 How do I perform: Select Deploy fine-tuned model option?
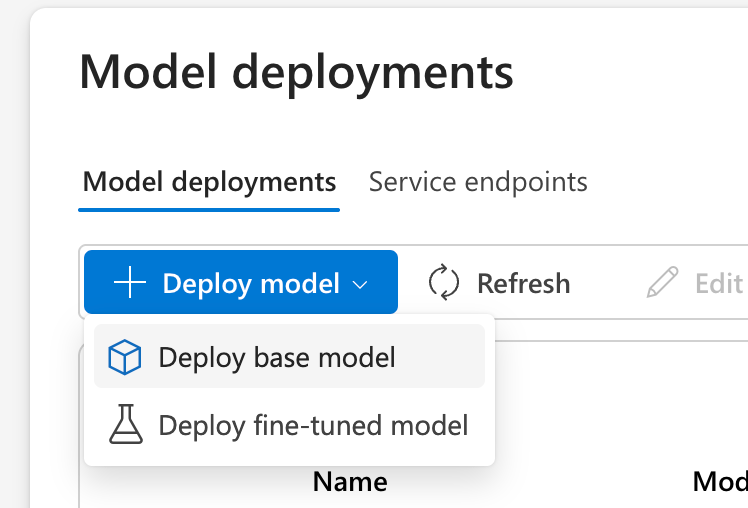click(x=313, y=426)
